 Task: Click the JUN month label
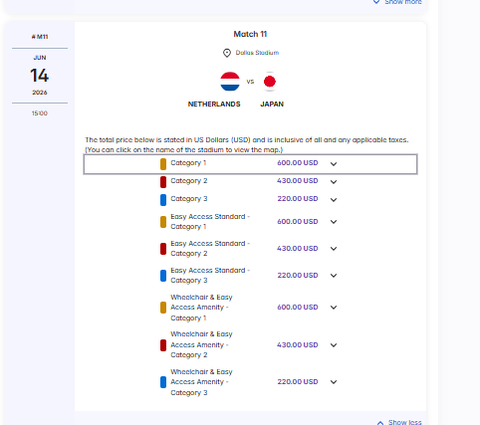(40, 58)
